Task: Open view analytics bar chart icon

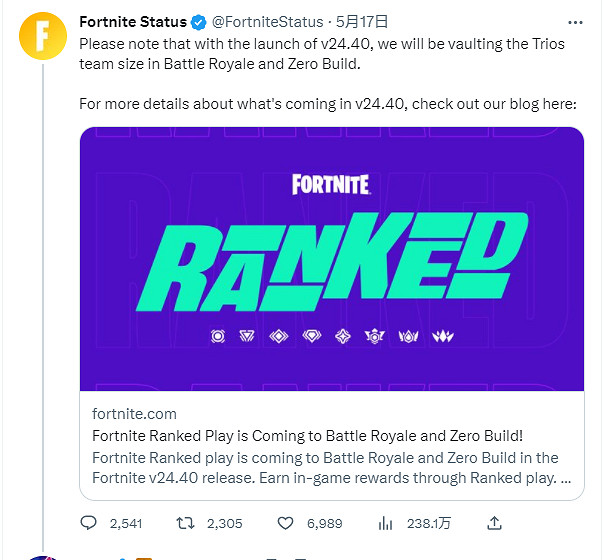Action: 385,522
